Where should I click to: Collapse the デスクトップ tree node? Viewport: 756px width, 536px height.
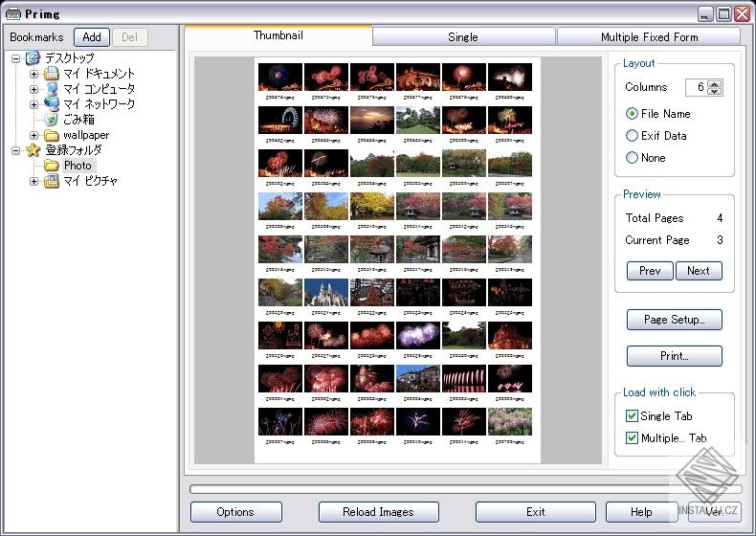[16, 58]
